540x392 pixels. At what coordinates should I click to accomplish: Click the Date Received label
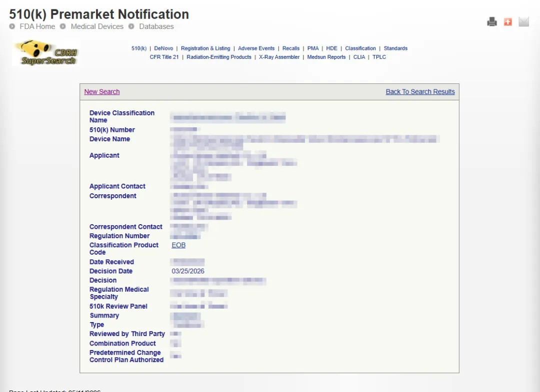click(111, 262)
